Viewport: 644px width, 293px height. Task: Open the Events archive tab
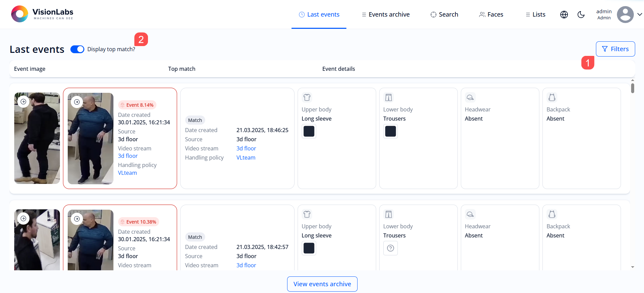(x=386, y=15)
